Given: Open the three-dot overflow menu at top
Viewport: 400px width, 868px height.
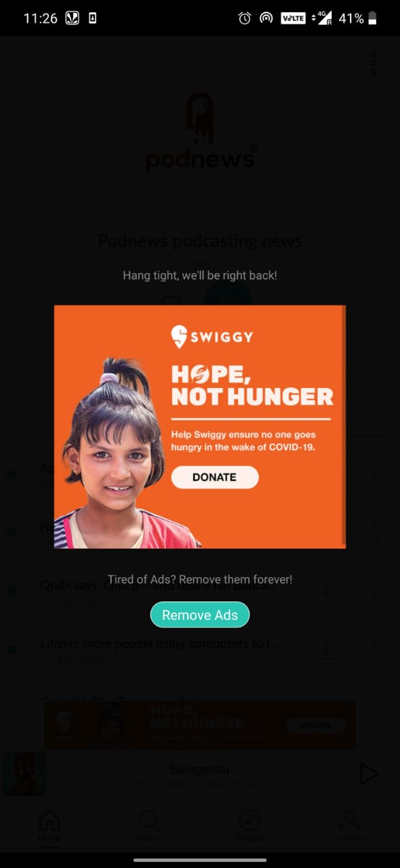Looking at the screenshot, I should [374, 62].
